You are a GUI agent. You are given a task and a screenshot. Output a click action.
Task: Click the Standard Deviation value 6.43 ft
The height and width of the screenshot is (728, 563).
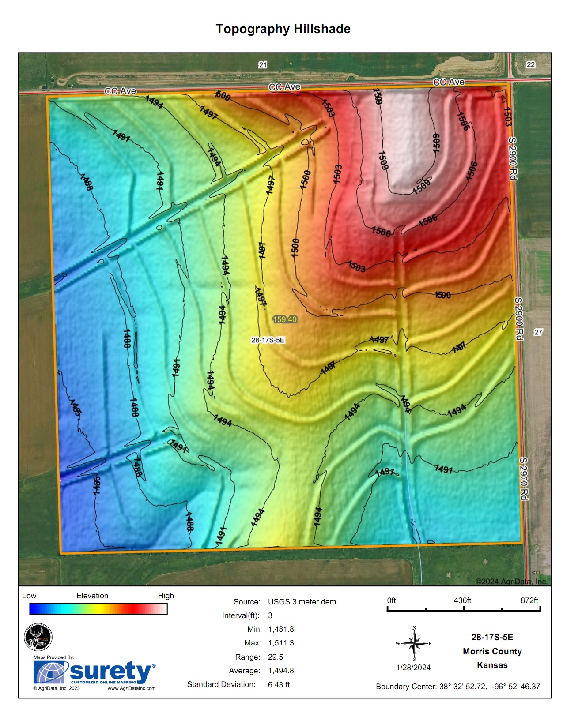[x=279, y=684]
